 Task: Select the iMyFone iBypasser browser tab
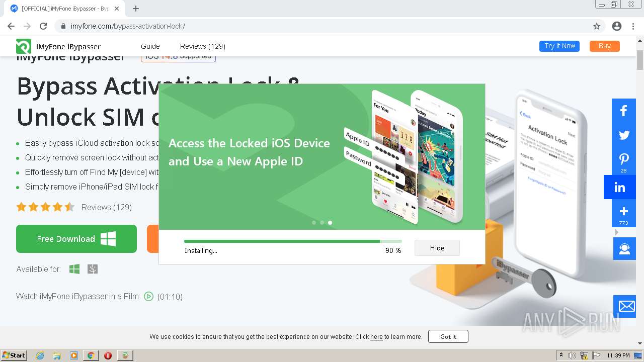(65, 9)
